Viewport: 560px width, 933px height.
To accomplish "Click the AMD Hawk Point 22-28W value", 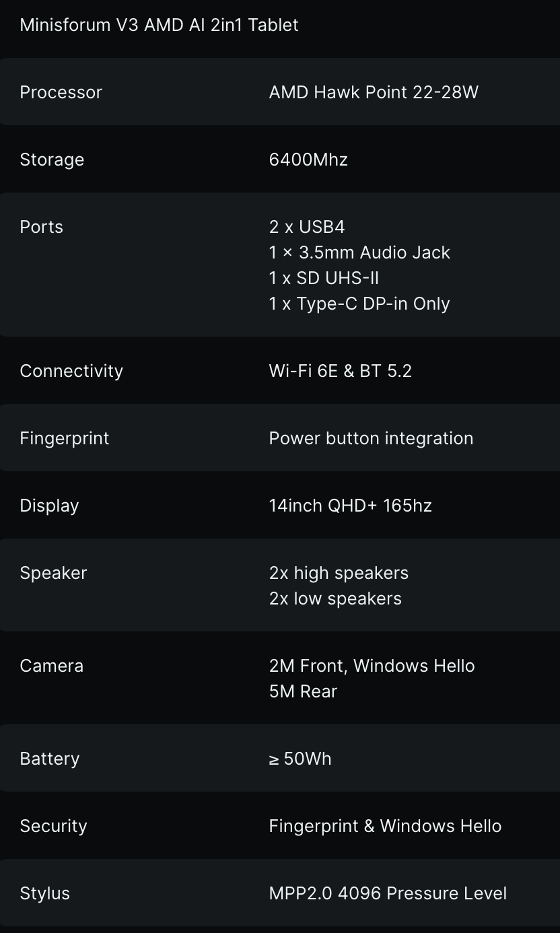I will click(374, 92).
